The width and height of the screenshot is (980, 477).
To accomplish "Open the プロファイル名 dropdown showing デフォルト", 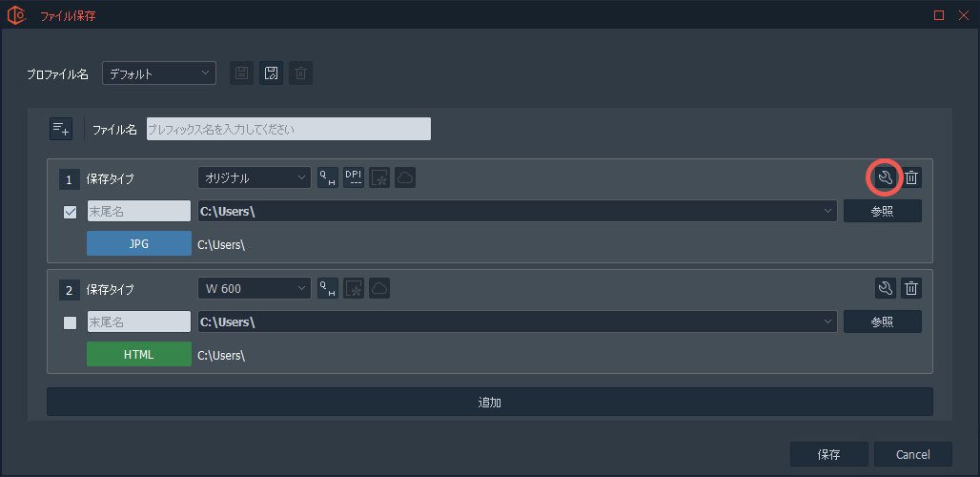I will pyautogui.click(x=159, y=73).
